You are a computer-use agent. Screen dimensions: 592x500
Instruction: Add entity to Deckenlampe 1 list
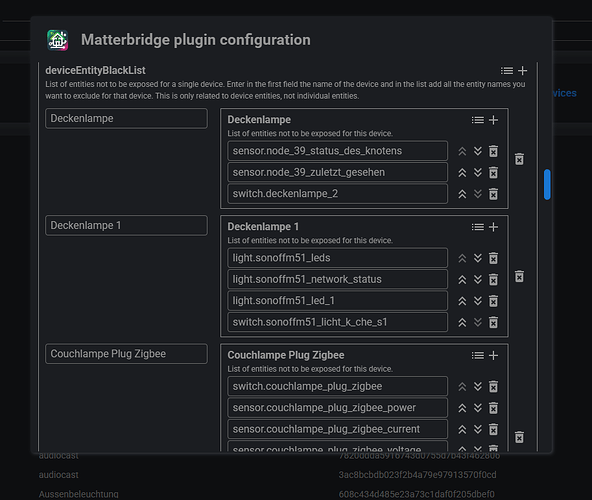[493, 227]
